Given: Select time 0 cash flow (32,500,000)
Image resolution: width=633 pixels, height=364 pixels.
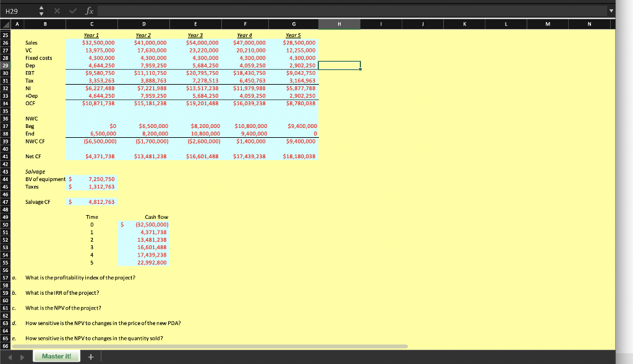Looking at the screenshot, I should click(152, 225).
